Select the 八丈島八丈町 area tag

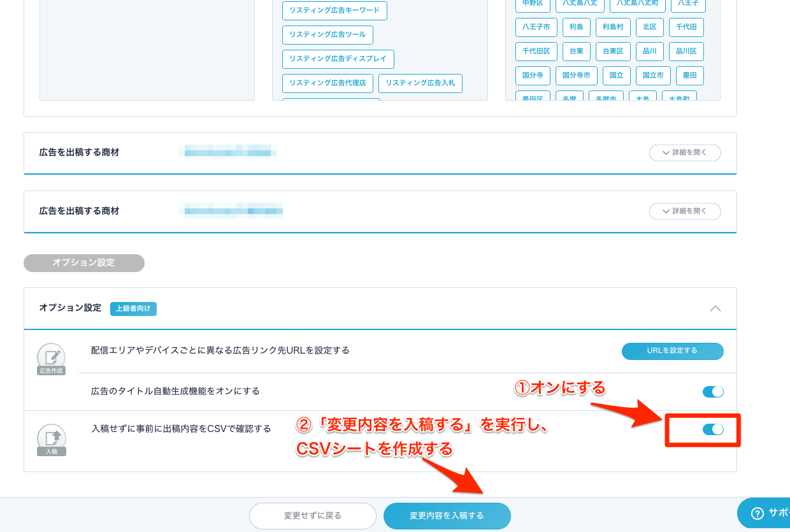pyautogui.click(x=638, y=5)
